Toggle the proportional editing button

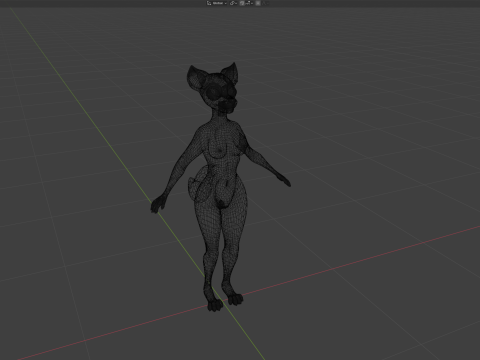click(258, 3)
